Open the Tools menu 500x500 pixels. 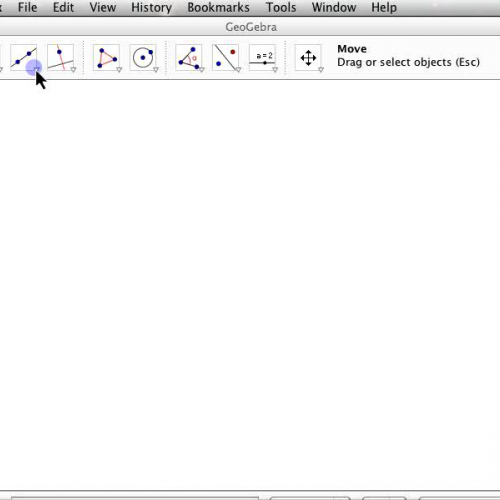(x=281, y=7)
